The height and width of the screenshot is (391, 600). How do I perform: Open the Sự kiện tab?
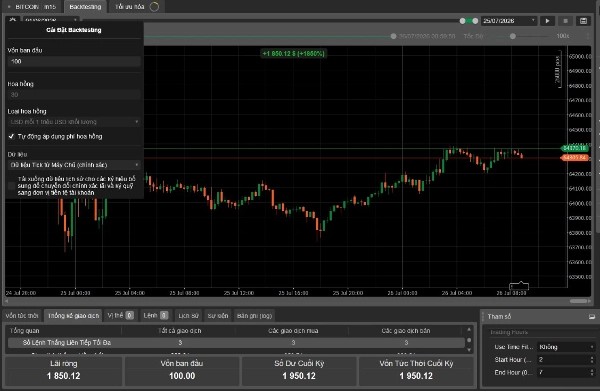point(218,316)
